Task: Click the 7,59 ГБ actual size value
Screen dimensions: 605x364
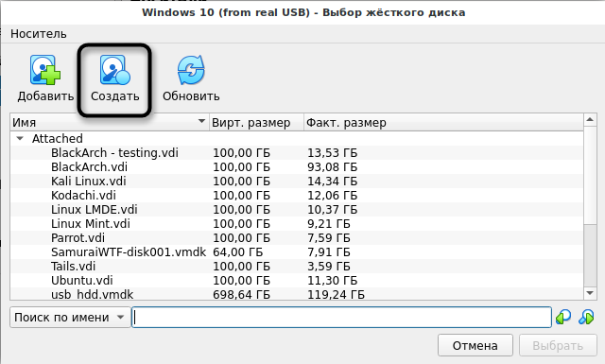Action: point(329,237)
